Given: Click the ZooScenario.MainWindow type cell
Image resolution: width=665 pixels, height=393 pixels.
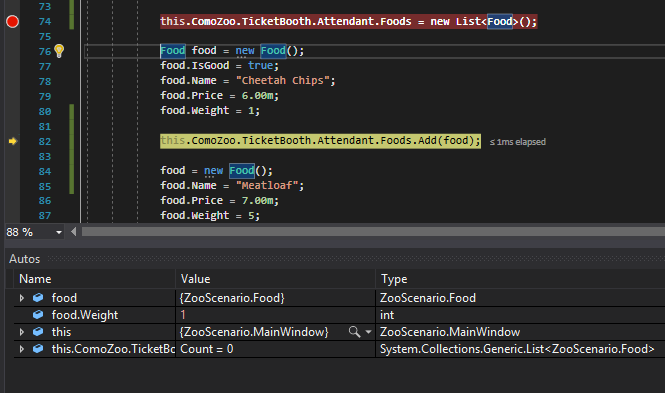Looking at the screenshot, I should click(x=520, y=332).
